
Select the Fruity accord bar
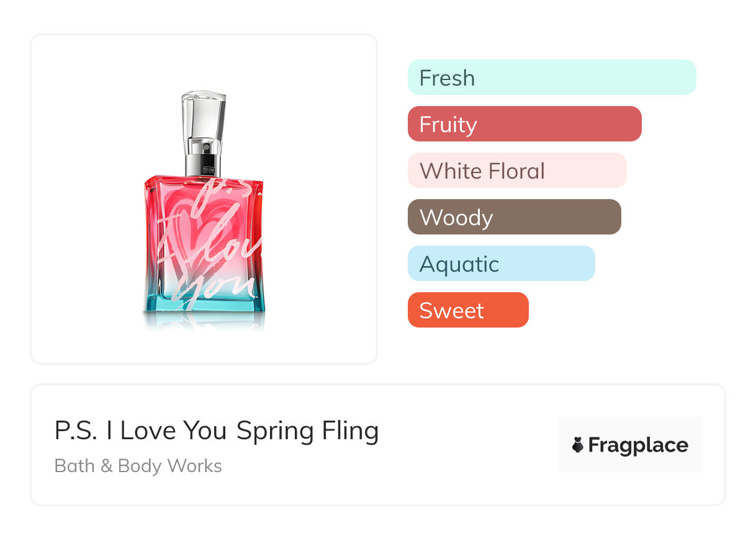(524, 124)
